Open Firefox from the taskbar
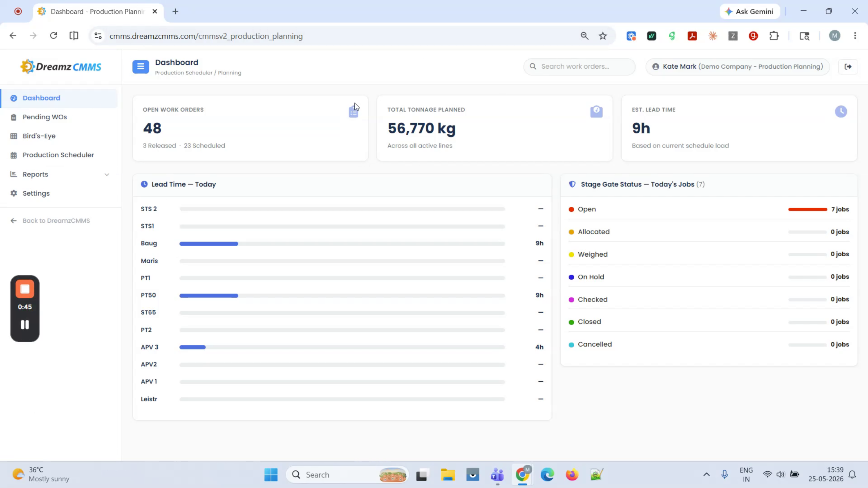Image resolution: width=868 pixels, height=488 pixels. pos(572,475)
